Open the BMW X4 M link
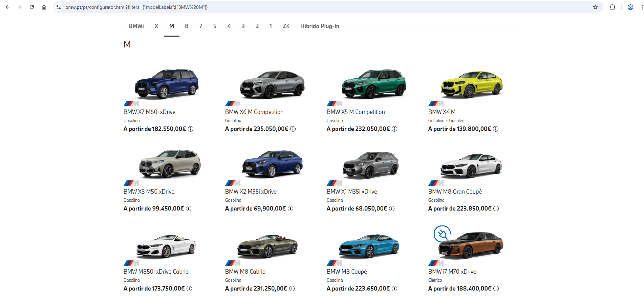The image size is (644, 297). pos(442,112)
